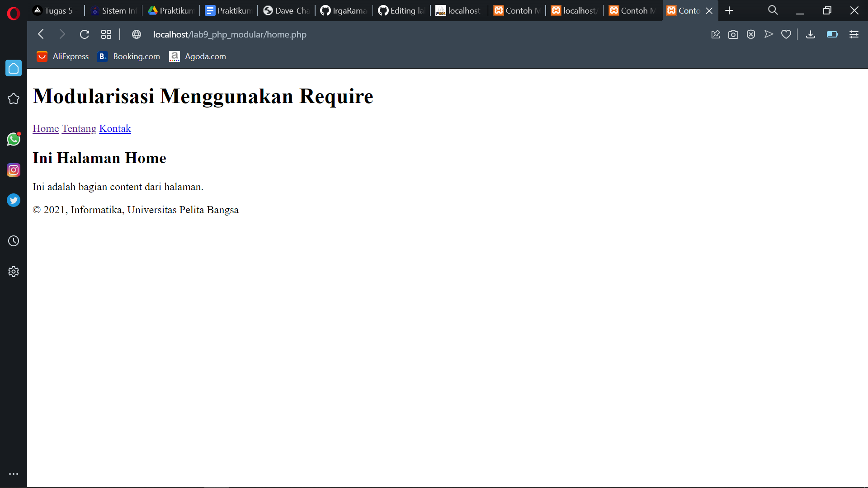
Task: Open Pinboards with the pin icon
Action: coord(716,34)
